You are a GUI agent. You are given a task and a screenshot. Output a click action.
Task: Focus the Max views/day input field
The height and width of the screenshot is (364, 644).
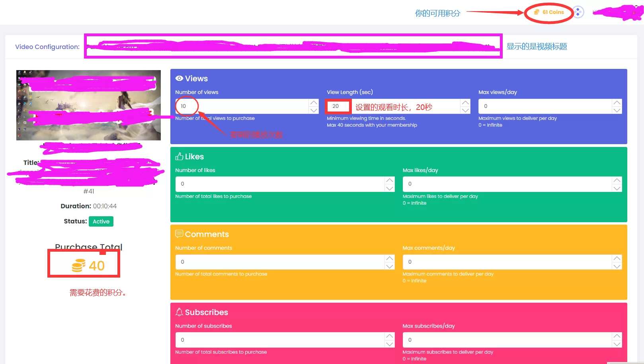pos(545,106)
